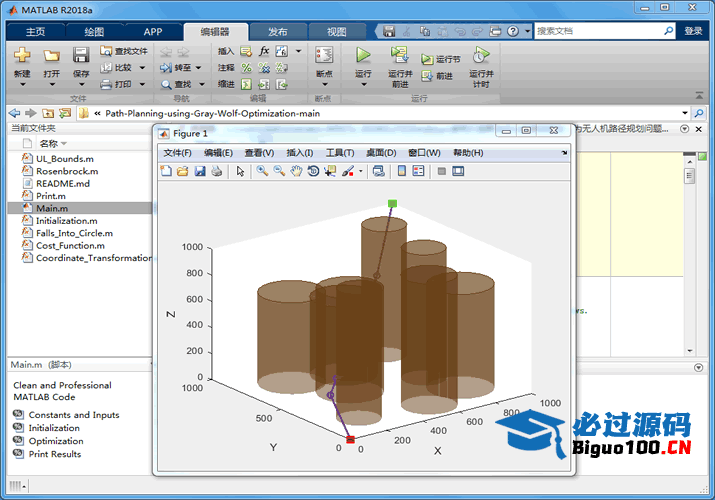Open Figure 1's 工具(T) menu
This screenshot has height=500, width=715.
click(340, 153)
